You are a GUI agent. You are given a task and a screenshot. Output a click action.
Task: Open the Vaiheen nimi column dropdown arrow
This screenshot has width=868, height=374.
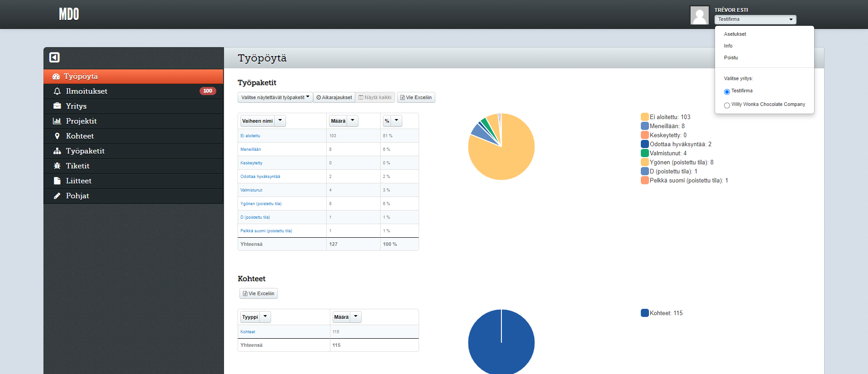click(x=280, y=120)
